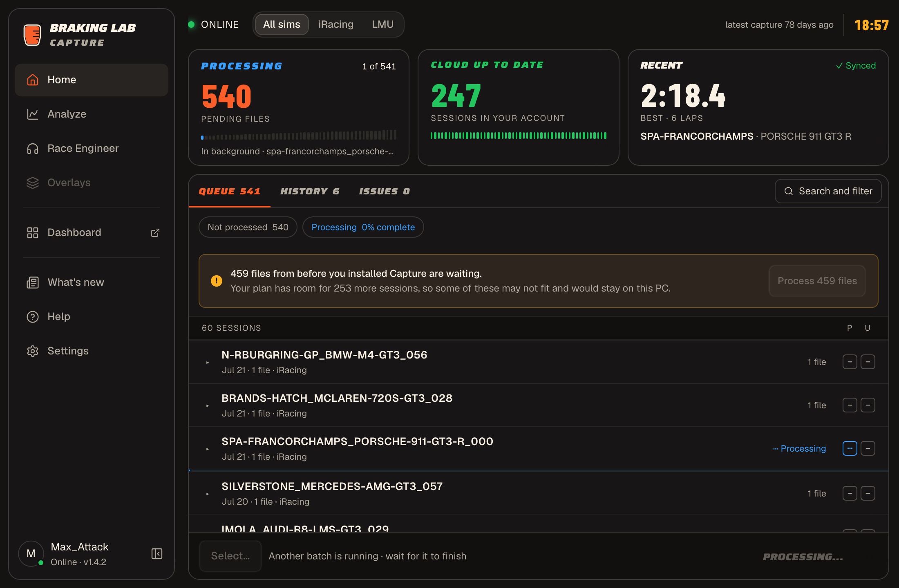Toggle P box for N-RBURGRING-GP_BMW-M4-GT3_056

(850, 362)
